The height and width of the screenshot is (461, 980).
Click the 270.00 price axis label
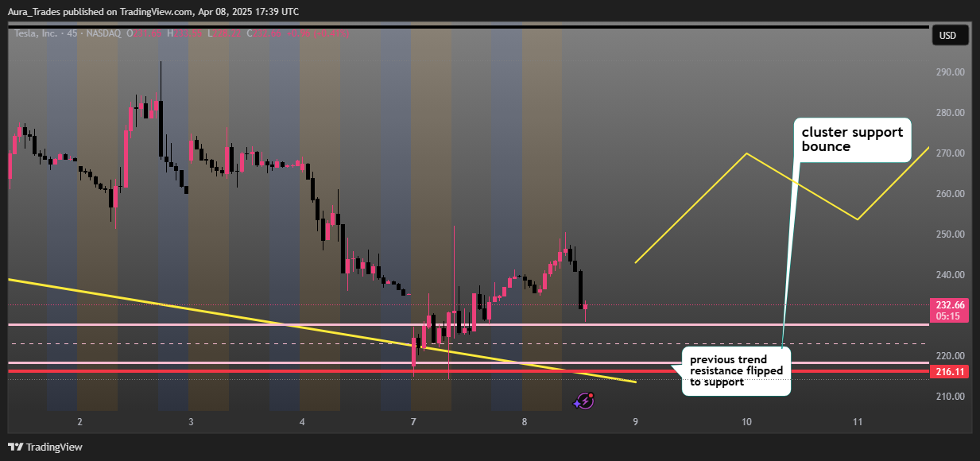pyautogui.click(x=950, y=153)
